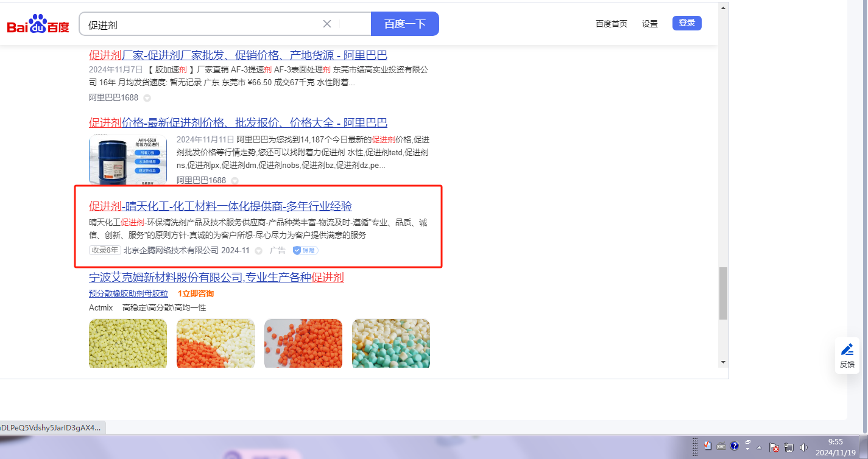Click 阿里巴巴1688 source under the 价格大全 result

coord(201,180)
